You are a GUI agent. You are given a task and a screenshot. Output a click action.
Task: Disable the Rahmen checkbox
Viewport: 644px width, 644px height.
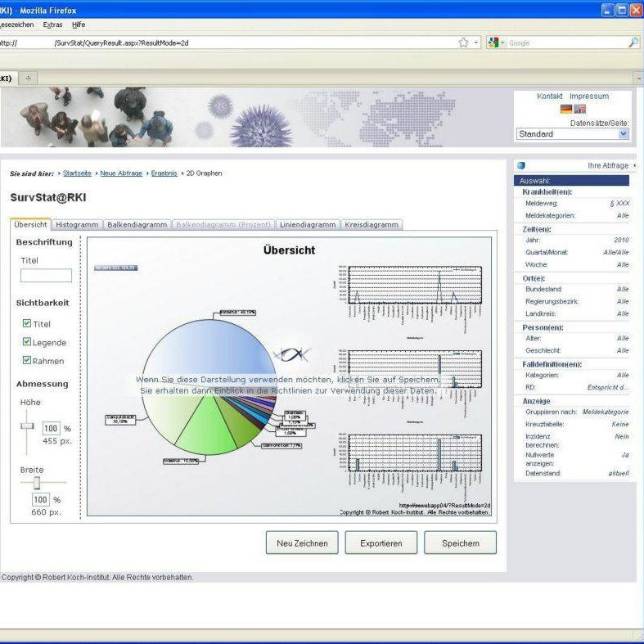coord(27,360)
